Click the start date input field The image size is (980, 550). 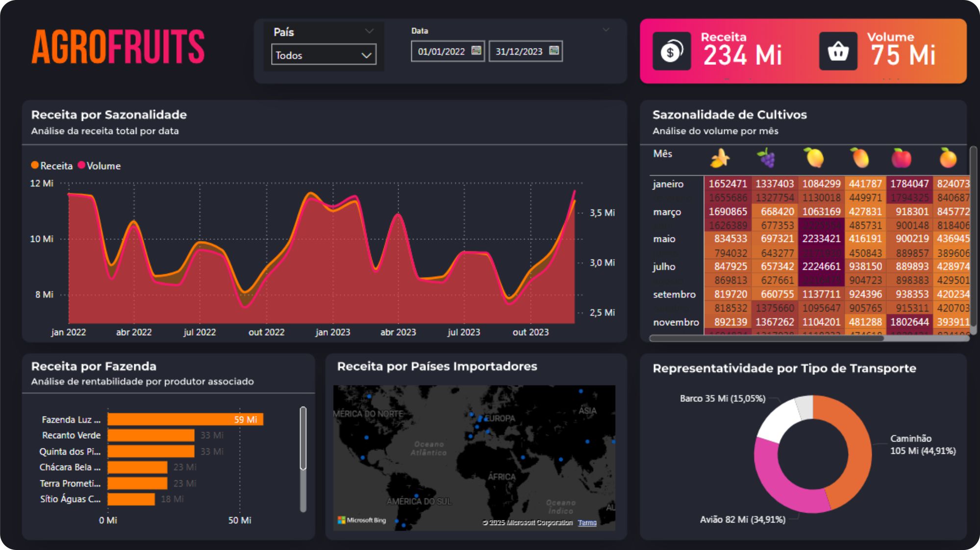[441, 52]
